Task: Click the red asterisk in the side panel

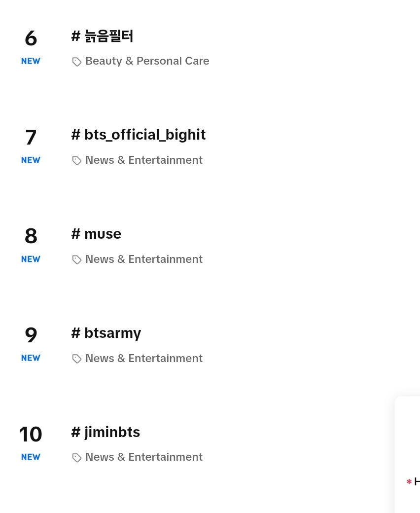Action: (409, 481)
